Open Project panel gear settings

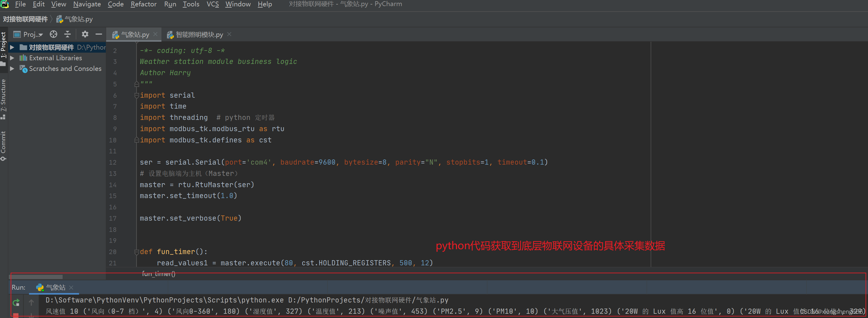85,34
